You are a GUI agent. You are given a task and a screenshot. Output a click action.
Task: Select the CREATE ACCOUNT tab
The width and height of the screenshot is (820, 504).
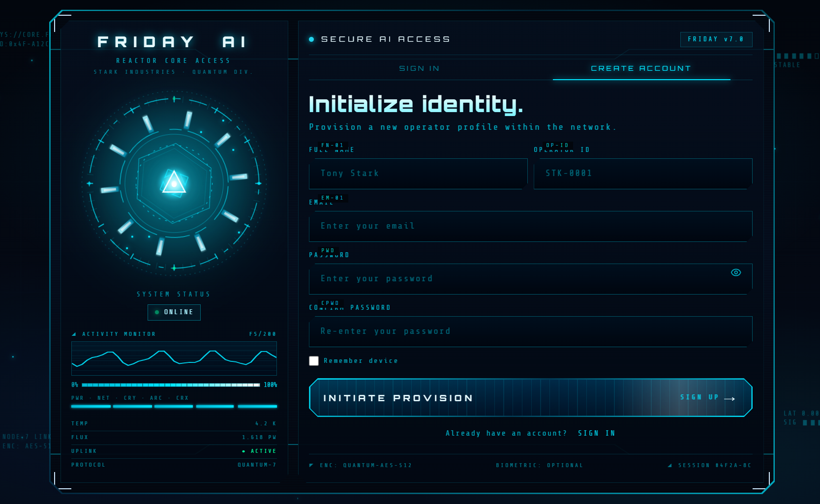coord(641,68)
